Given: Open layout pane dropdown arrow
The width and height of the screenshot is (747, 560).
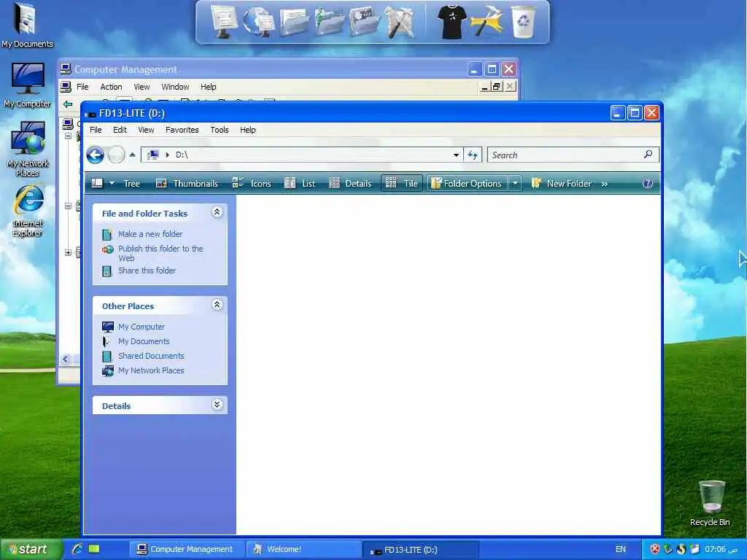Looking at the screenshot, I should [x=112, y=183].
